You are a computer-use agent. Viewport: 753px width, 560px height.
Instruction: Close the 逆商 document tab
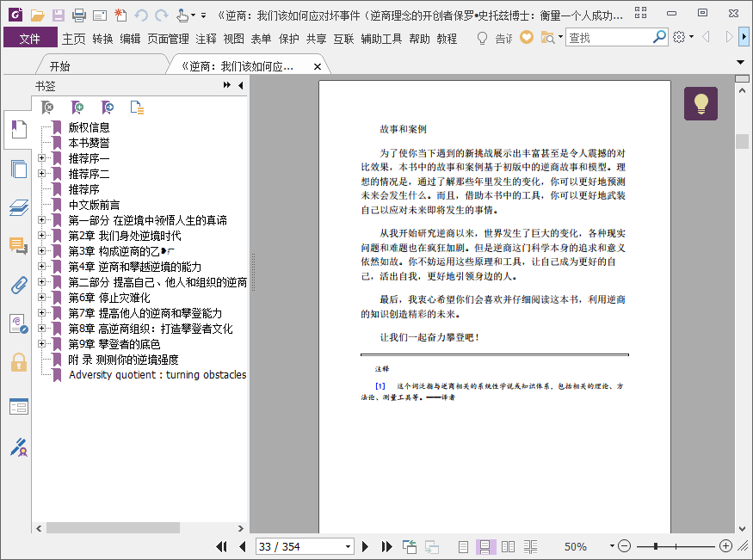pyautogui.click(x=318, y=67)
